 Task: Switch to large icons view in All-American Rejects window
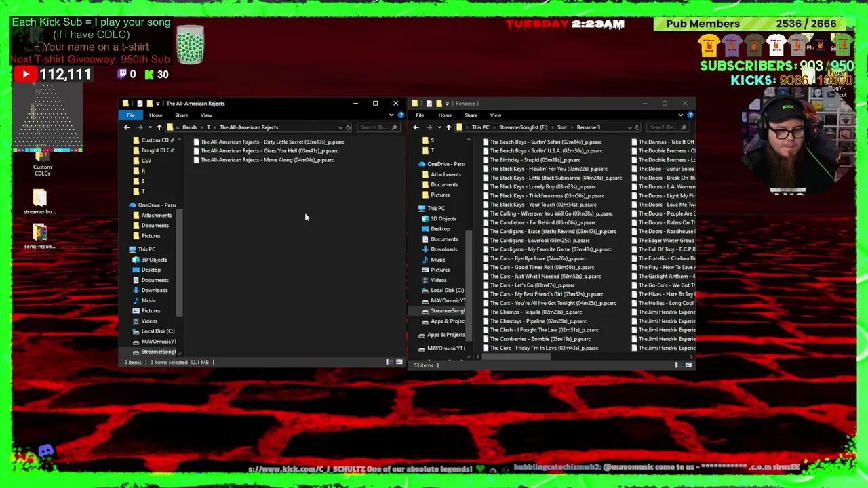coord(399,362)
